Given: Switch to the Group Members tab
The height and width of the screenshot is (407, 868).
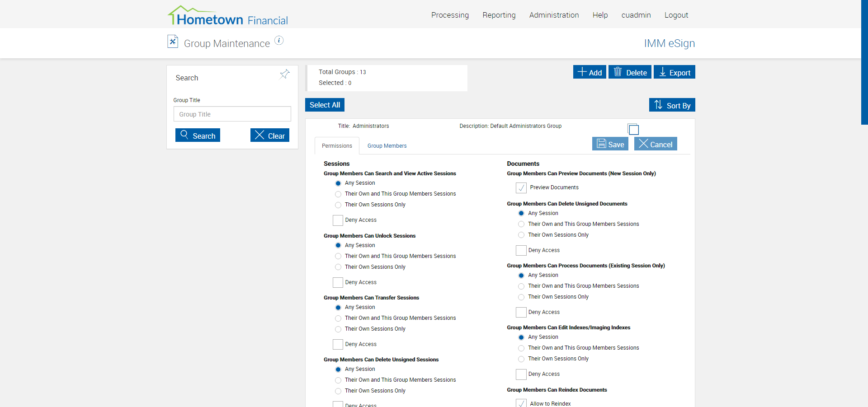Looking at the screenshot, I should coord(387,146).
